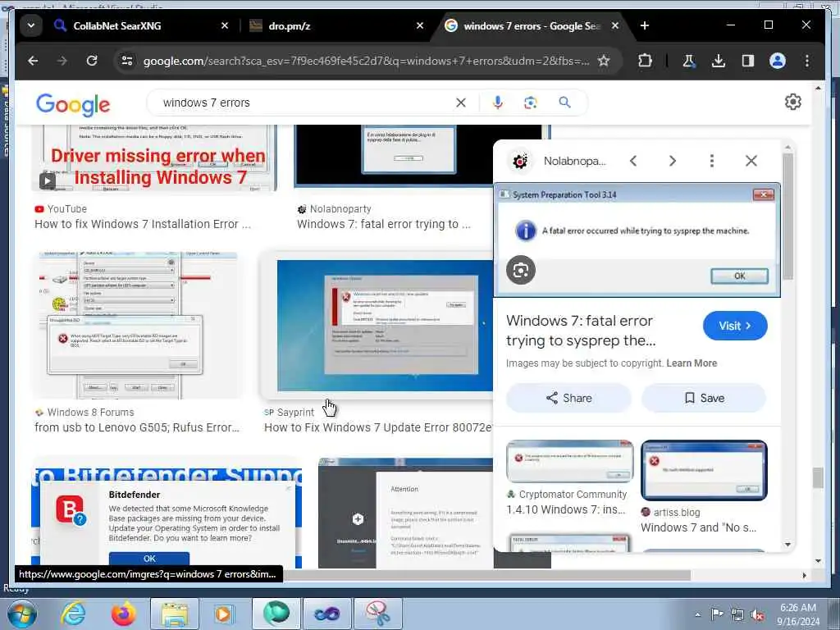Start voice search with microphone
The image size is (840, 630).
[x=498, y=103]
